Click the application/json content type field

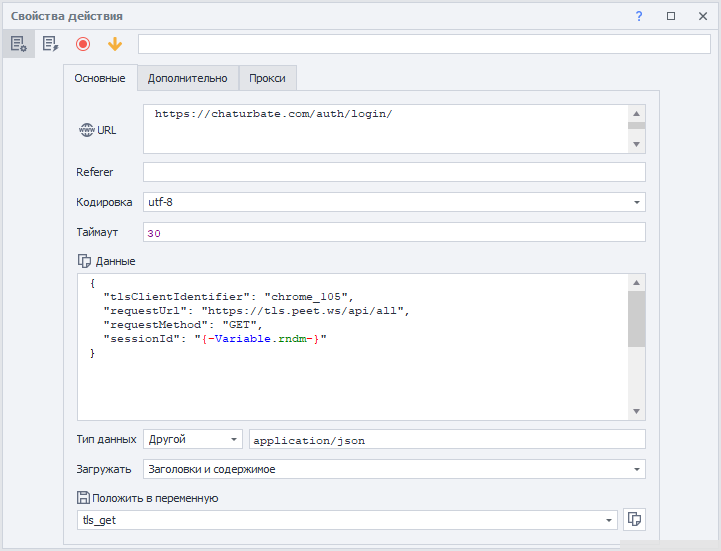[446, 439]
